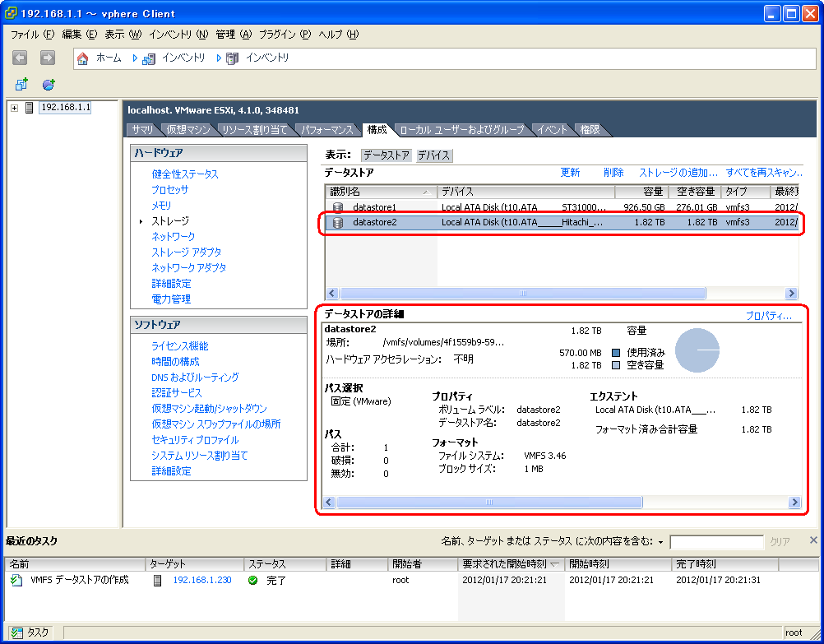Toggle view to デバイス
This screenshot has width=824, height=644.
433,155
